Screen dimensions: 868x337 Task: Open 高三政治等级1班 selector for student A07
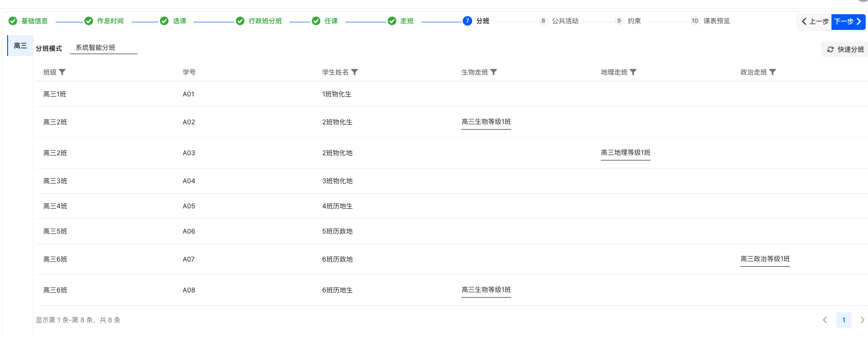765,259
